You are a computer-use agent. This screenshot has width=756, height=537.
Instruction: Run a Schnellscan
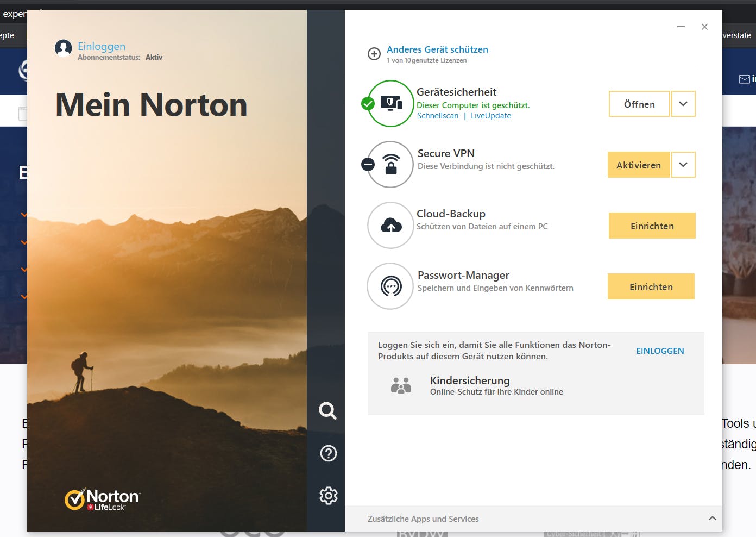pyautogui.click(x=438, y=115)
